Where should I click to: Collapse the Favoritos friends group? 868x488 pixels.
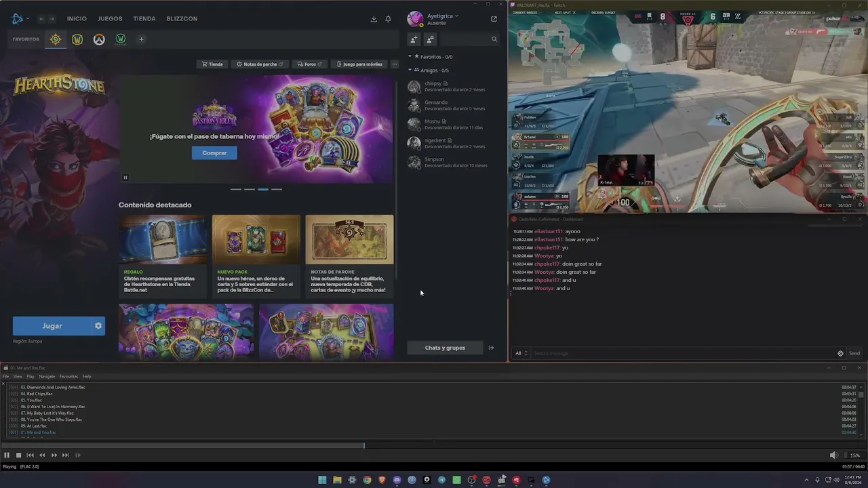[x=410, y=57]
